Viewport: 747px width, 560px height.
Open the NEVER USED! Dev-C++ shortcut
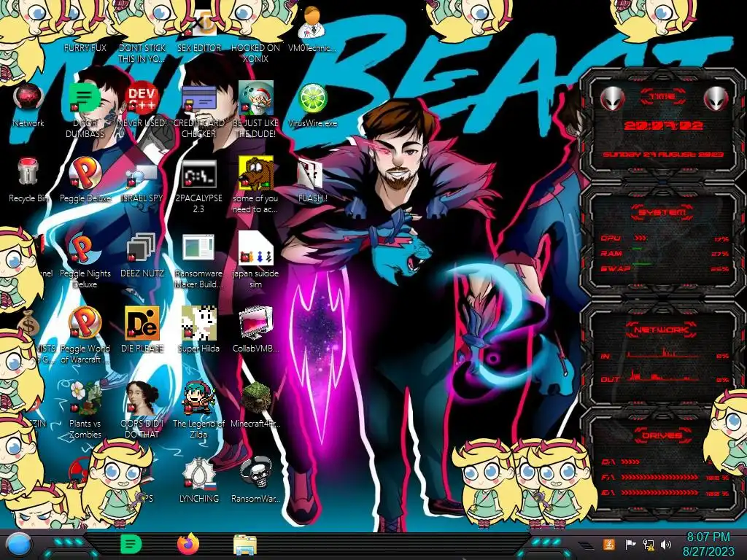tap(142, 105)
